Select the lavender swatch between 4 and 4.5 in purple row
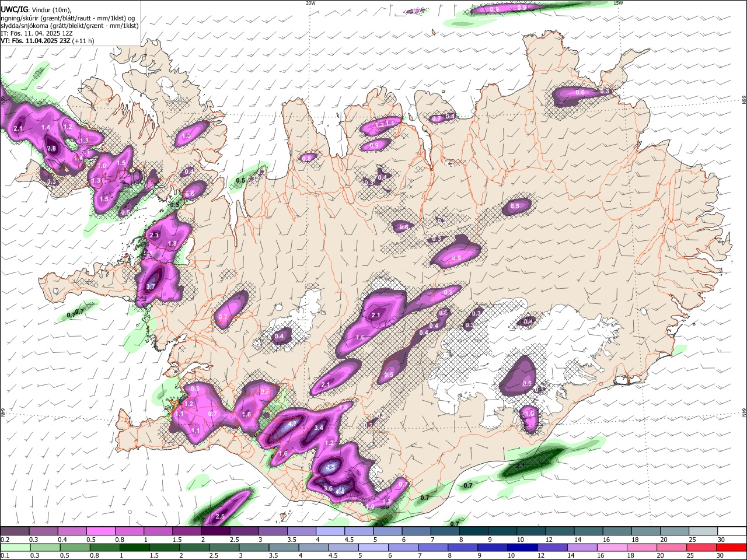The height and width of the screenshot is (560, 747). [x=330, y=531]
